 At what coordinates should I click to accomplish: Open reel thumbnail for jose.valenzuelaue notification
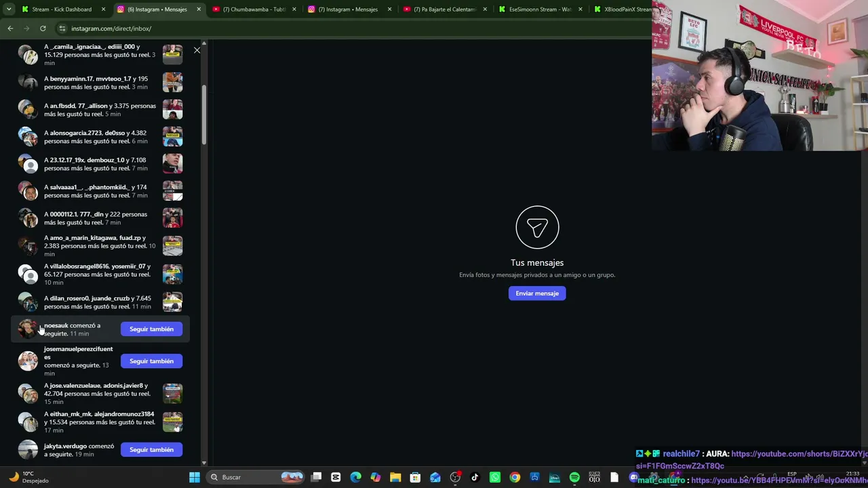[172, 394]
